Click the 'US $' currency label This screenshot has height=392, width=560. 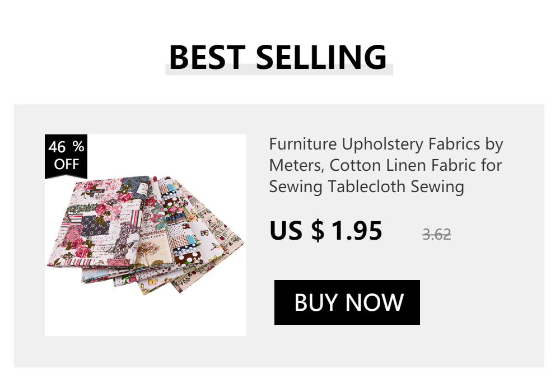click(297, 231)
